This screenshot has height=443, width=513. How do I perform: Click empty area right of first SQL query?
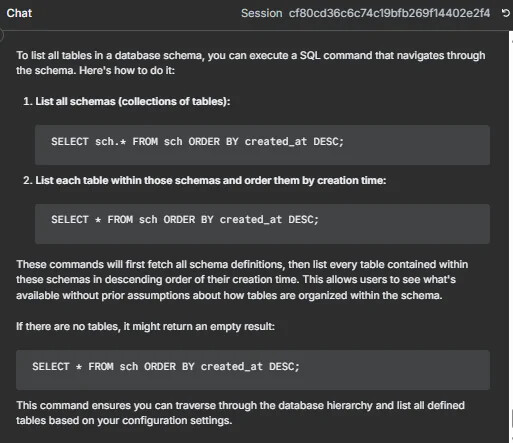click(417, 145)
